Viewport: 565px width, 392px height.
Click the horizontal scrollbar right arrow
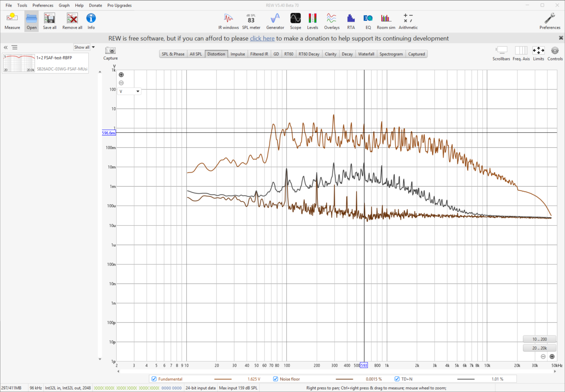point(555,371)
